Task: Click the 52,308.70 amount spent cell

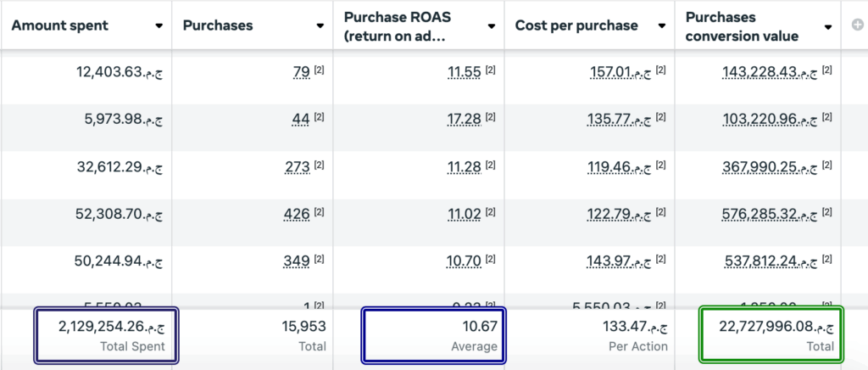Action: tap(119, 215)
